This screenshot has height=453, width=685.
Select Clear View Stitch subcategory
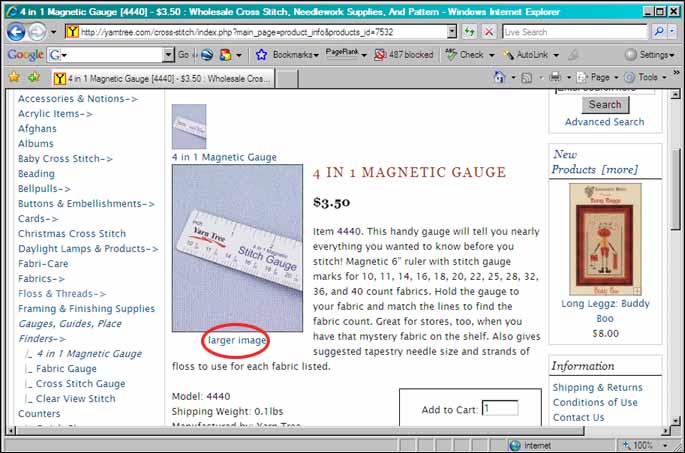[76, 398]
